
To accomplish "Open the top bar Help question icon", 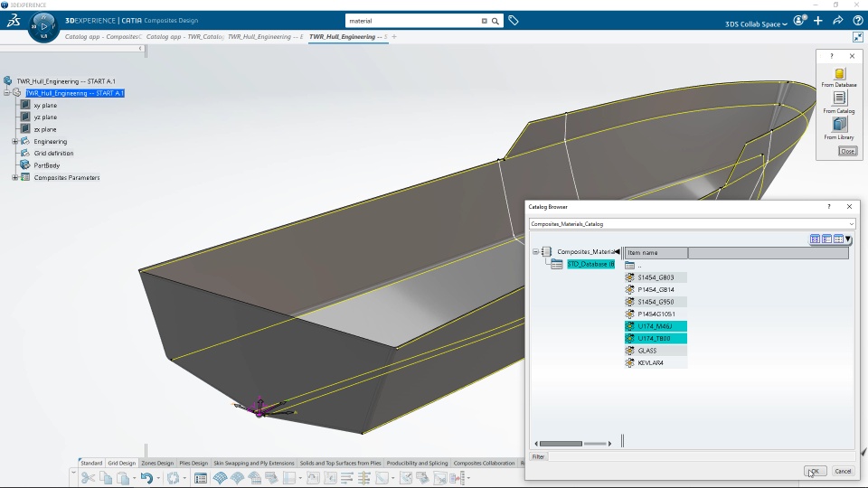I will pyautogui.click(x=857, y=21).
